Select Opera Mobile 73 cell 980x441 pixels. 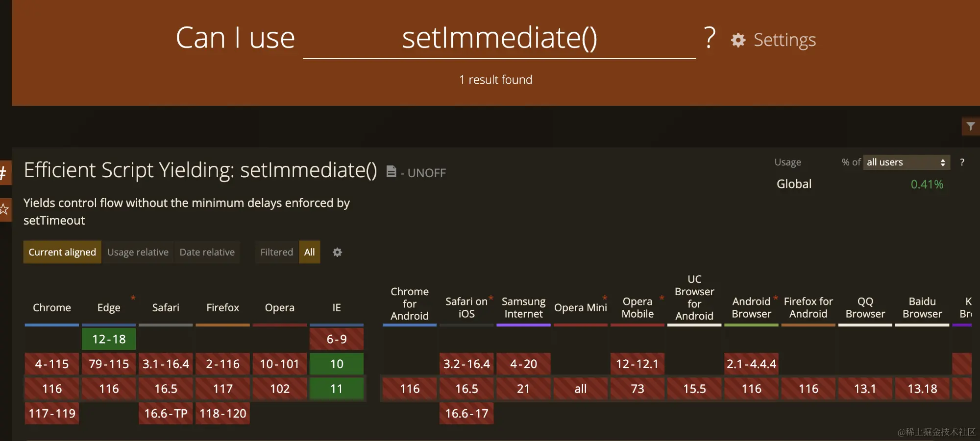coord(637,389)
